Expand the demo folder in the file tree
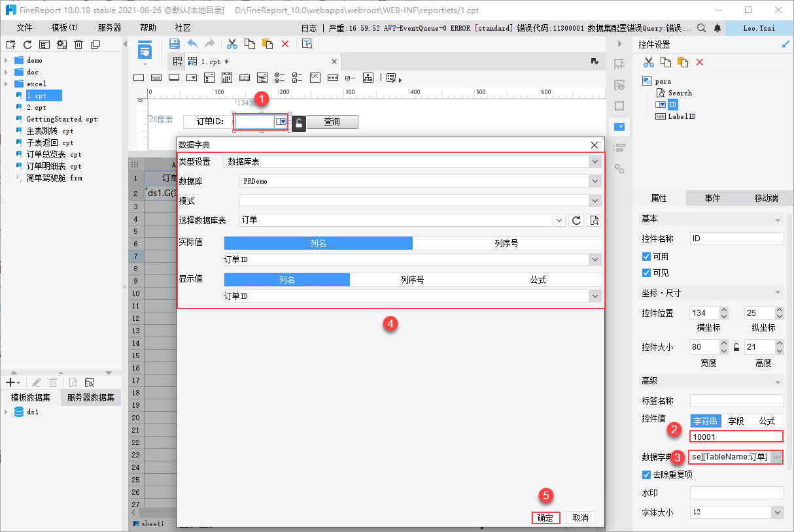Viewport: 794px width, 532px height. tap(6, 60)
